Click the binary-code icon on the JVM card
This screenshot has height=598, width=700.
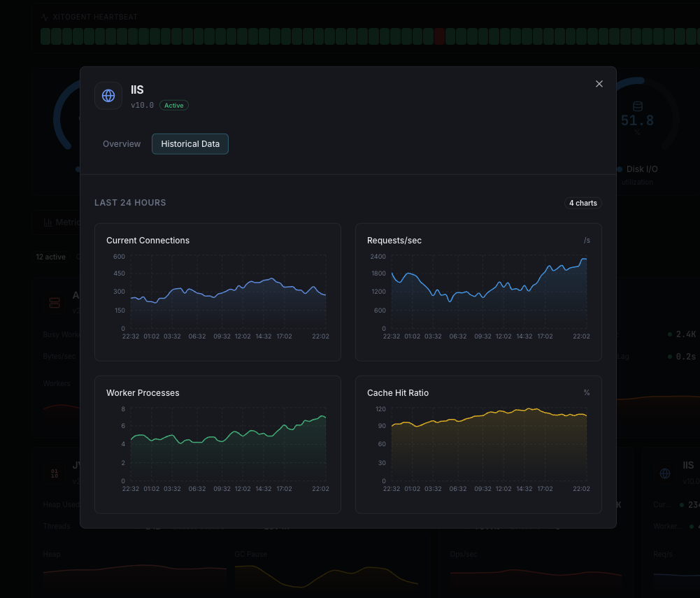[x=55, y=474]
